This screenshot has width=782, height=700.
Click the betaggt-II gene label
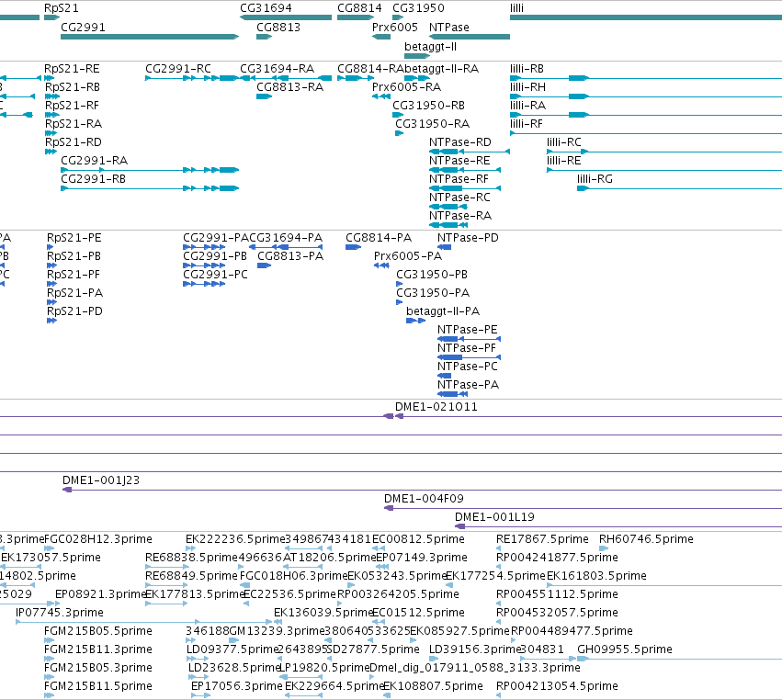(x=430, y=46)
